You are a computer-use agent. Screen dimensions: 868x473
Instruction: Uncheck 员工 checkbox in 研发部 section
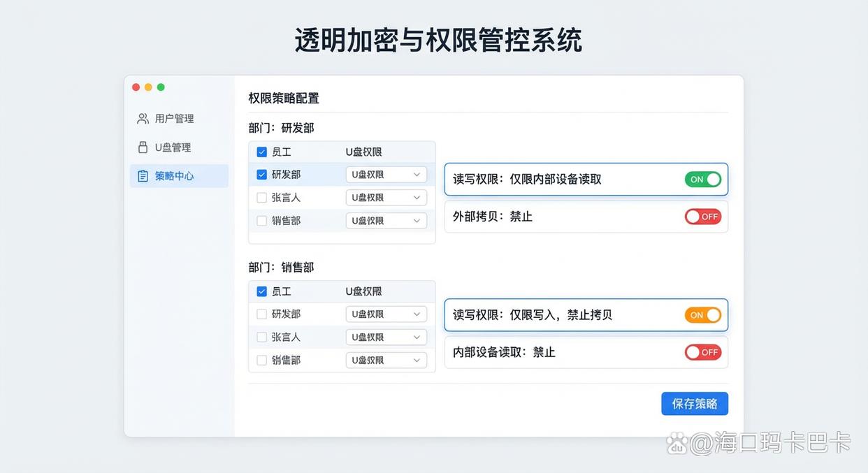tap(261, 151)
